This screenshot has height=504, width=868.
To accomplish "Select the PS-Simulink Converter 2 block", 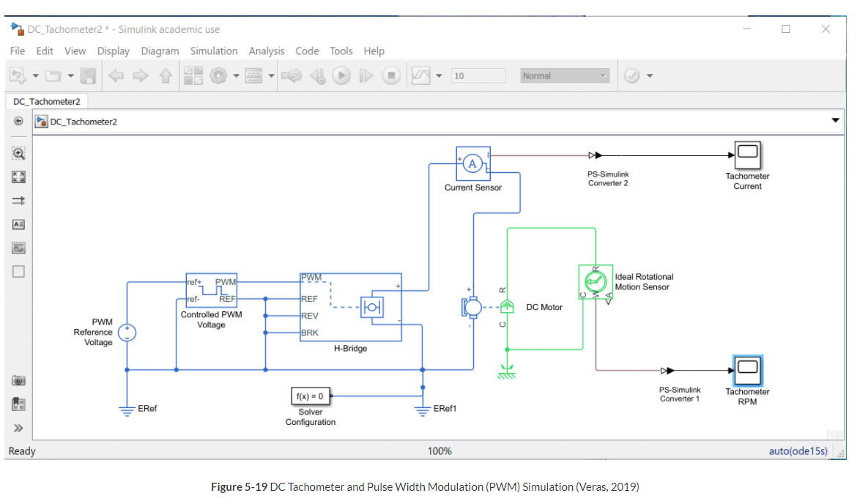I will coord(596,155).
